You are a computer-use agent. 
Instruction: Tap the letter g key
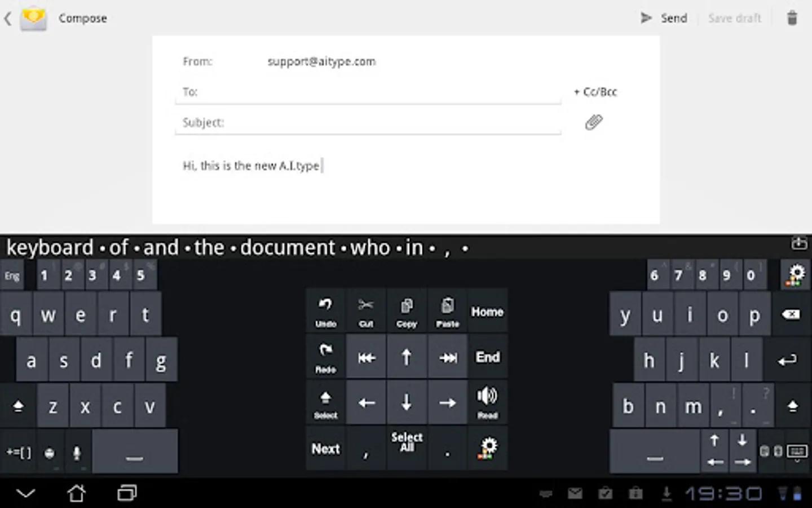161,360
